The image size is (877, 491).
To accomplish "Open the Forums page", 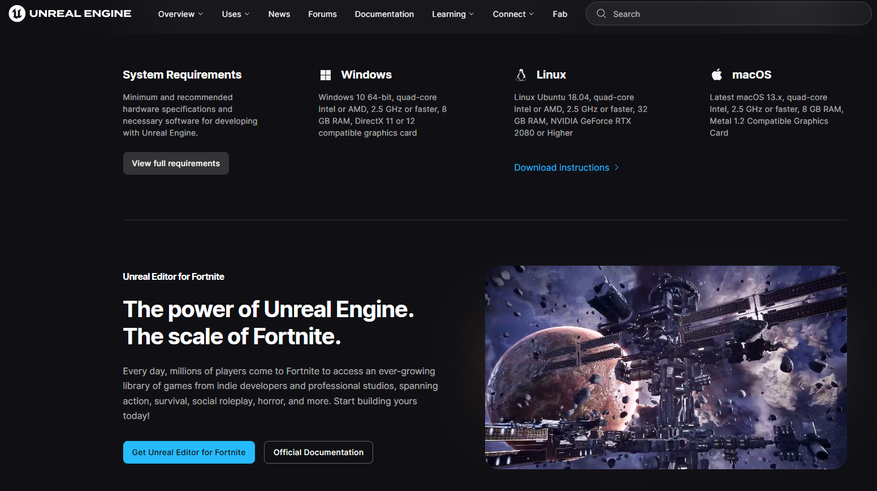I will click(322, 14).
